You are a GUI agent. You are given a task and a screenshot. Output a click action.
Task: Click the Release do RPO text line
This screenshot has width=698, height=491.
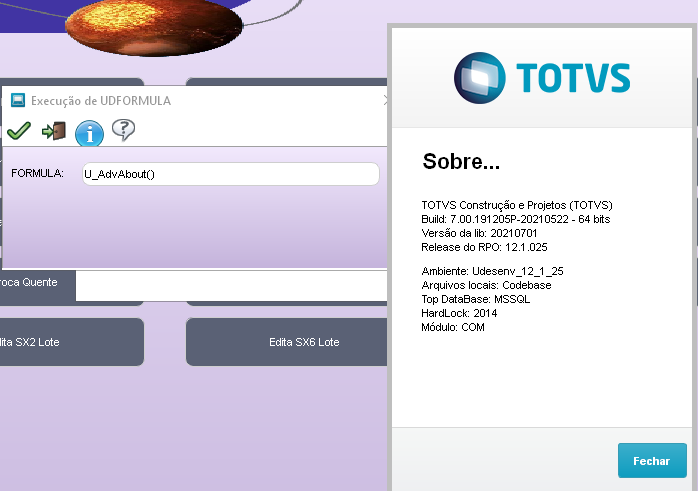point(485,247)
